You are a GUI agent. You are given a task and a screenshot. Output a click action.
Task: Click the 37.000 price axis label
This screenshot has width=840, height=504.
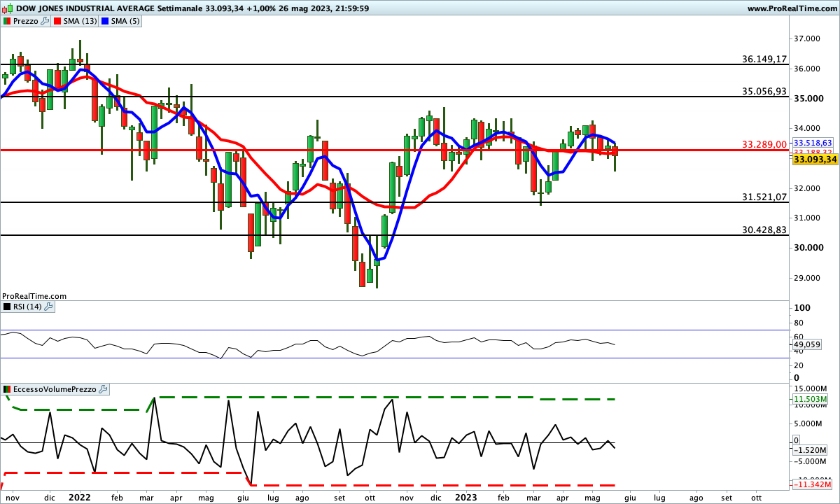tap(807, 38)
